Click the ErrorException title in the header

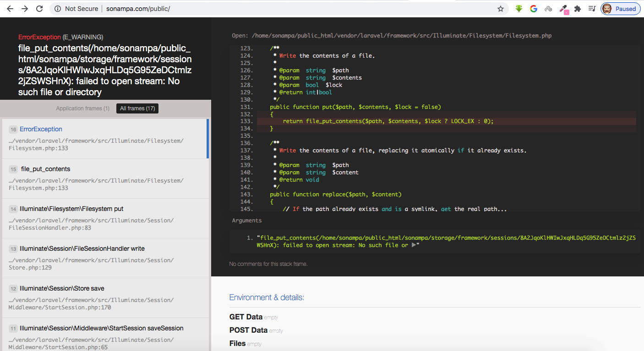pyautogui.click(x=39, y=37)
